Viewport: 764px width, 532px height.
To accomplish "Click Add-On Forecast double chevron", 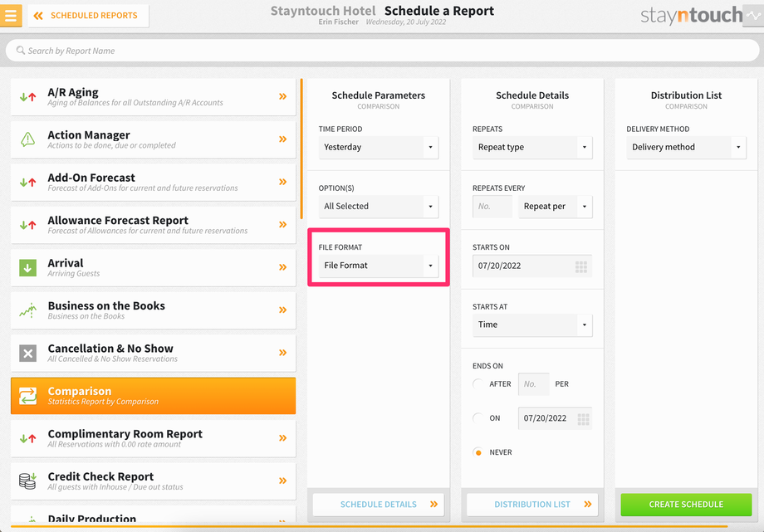I will point(282,182).
